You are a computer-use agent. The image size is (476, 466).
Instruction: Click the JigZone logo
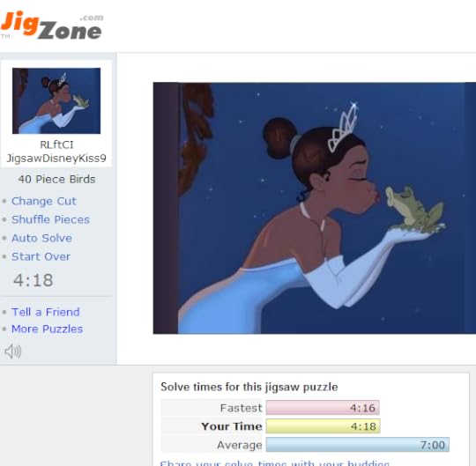[x=52, y=26]
